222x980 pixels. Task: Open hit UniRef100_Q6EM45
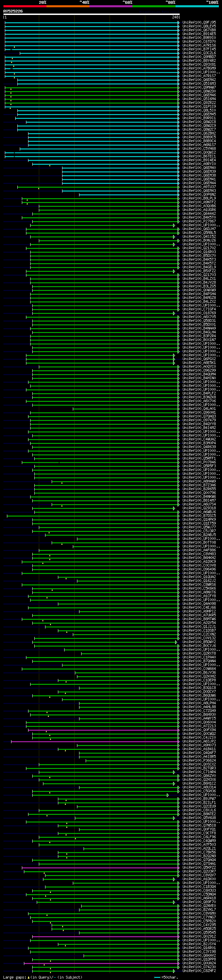[199, 114]
